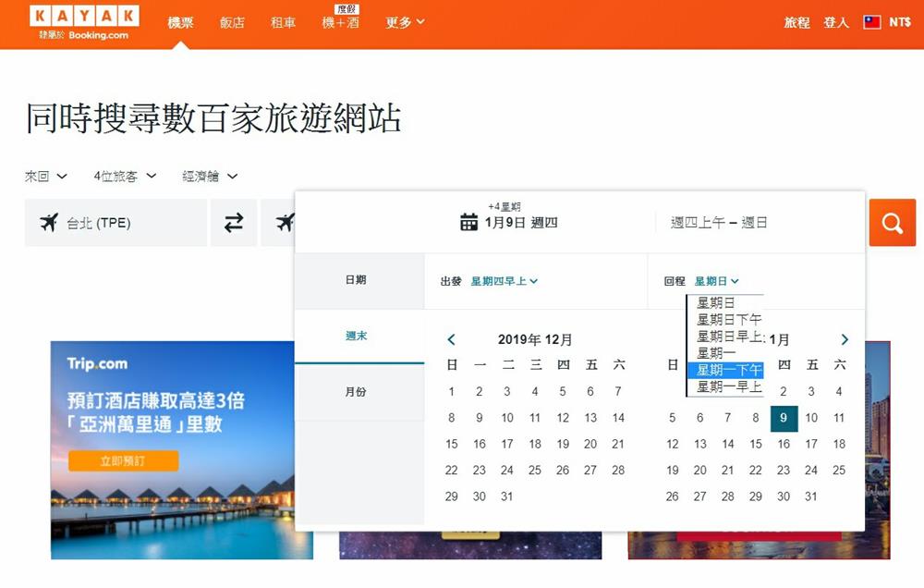Go to previous month with left arrow
Image resolution: width=924 pixels, height=588 pixels.
[451, 340]
